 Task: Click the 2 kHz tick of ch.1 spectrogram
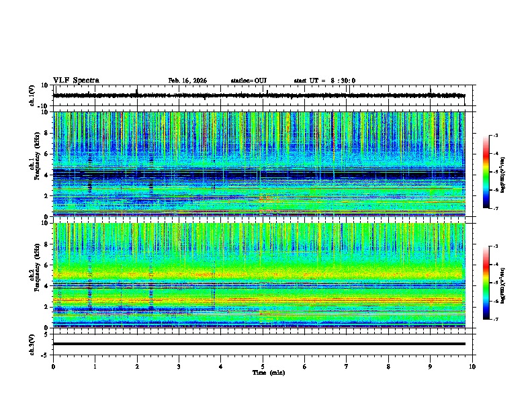click(x=47, y=195)
